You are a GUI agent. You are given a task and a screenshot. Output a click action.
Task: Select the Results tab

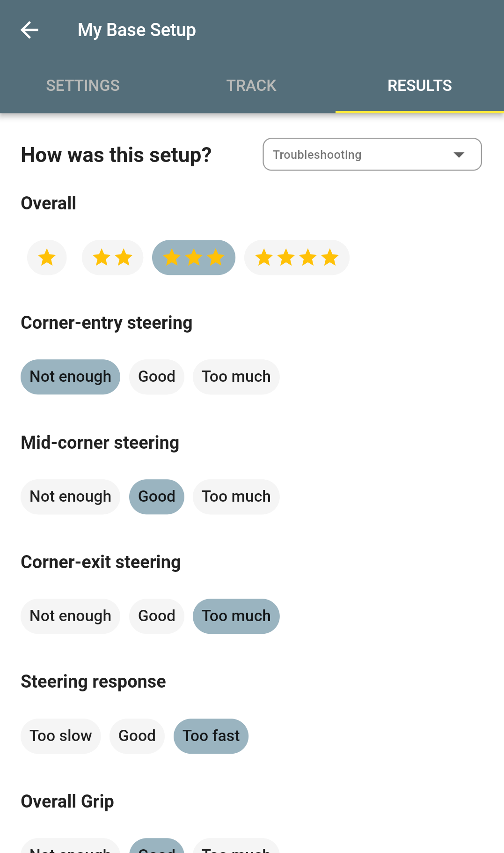pos(419,86)
